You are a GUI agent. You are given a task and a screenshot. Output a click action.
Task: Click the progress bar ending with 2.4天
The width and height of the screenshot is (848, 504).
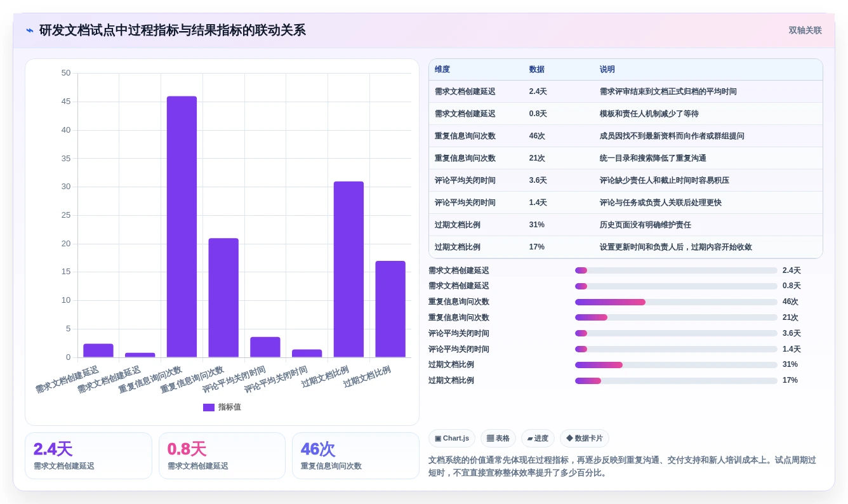(x=676, y=270)
